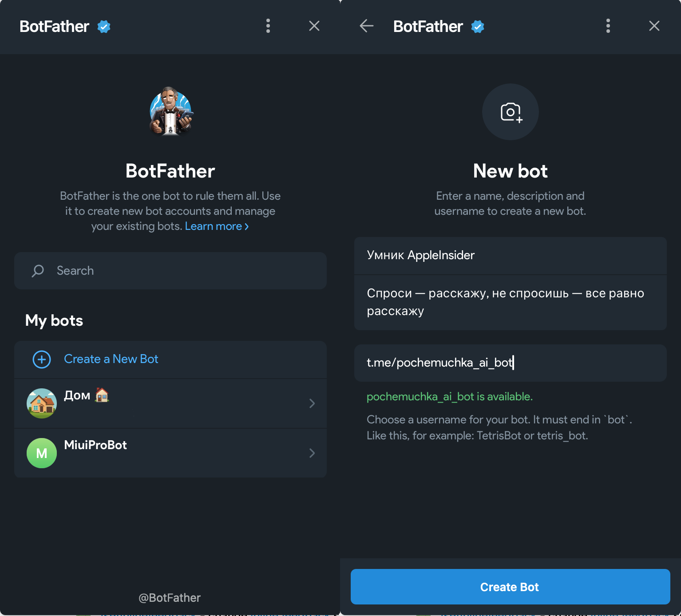Close the New bot panel
Image resolution: width=681 pixels, height=616 pixels.
pyautogui.click(x=654, y=26)
